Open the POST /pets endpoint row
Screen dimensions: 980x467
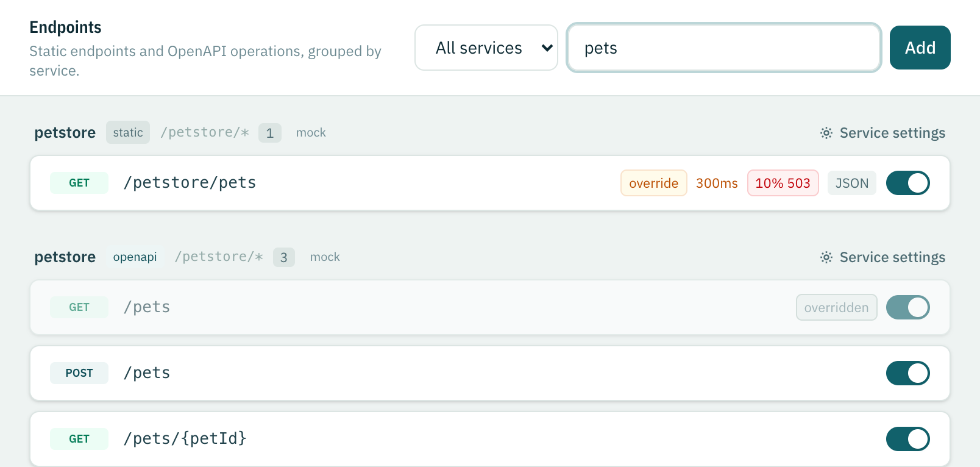[490, 373]
